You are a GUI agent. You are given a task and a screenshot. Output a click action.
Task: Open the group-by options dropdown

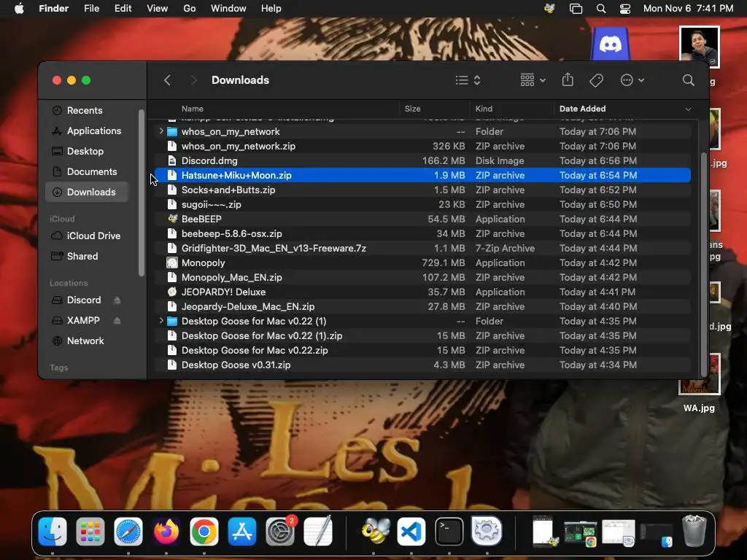pyautogui.click(x=533, y=80)
